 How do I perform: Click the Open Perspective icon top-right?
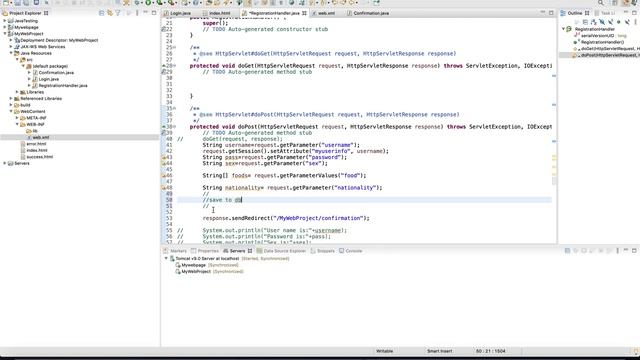click(x=615, y=2)
